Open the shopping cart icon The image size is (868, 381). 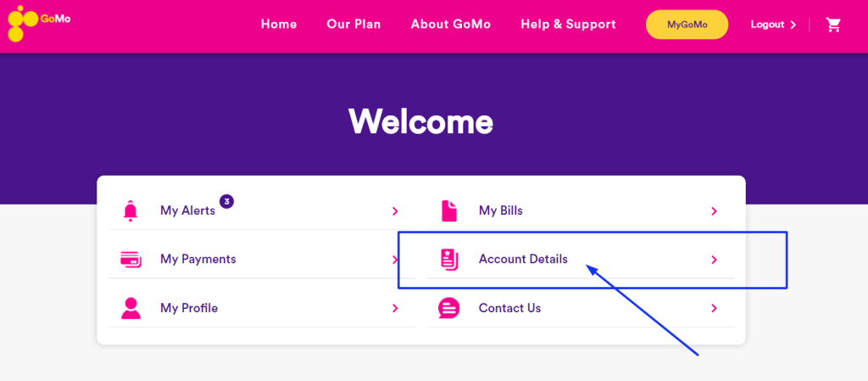click(x=834, y=25)
